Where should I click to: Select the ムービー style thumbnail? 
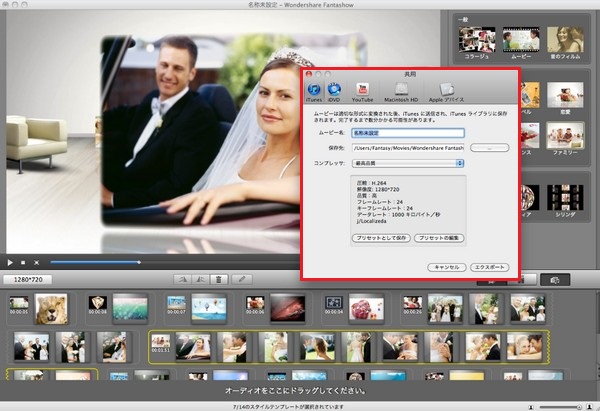tap(521, 40)
